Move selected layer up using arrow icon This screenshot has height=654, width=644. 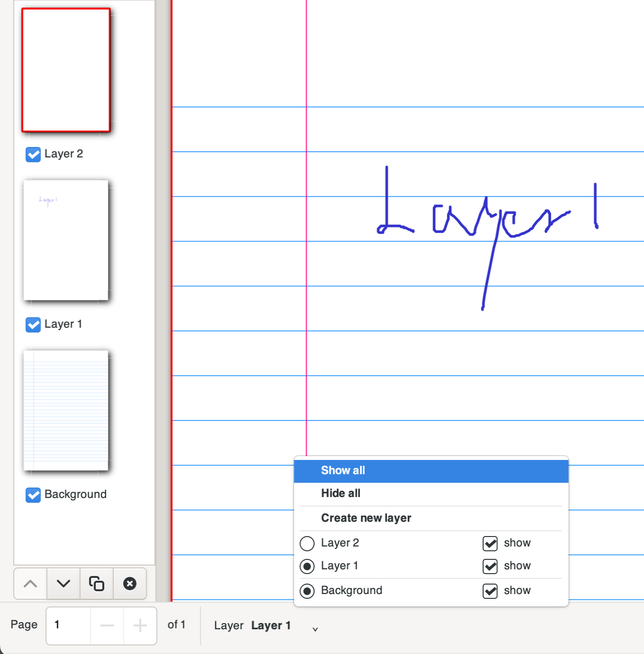[x=30, y=584]
